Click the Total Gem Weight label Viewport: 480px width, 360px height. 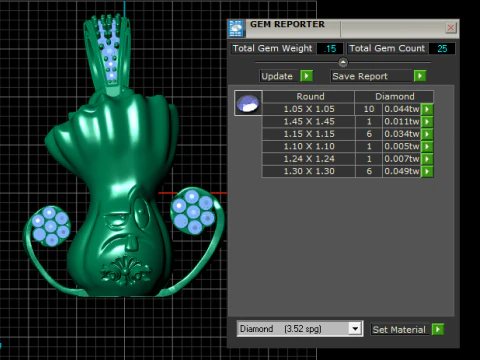pos(272,48)
